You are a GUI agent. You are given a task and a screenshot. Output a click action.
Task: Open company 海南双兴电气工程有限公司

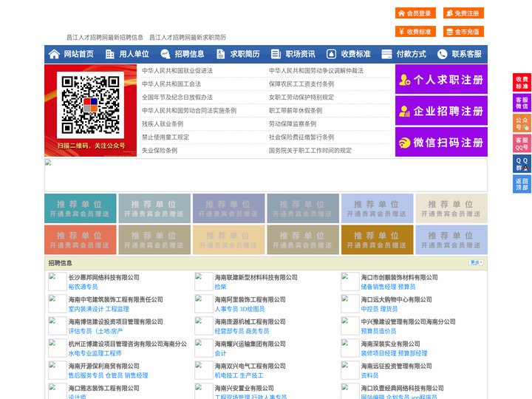click(250, 366)
